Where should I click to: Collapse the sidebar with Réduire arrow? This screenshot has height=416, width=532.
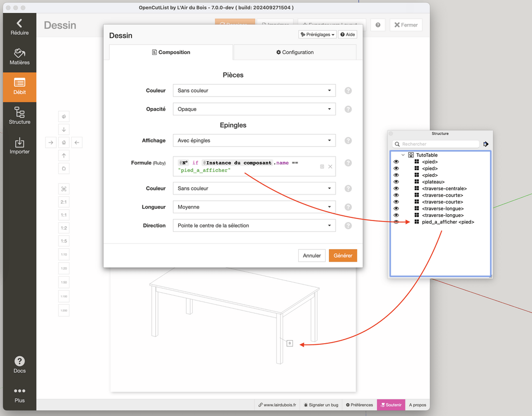pyautogui.click(x=19, y=27)
